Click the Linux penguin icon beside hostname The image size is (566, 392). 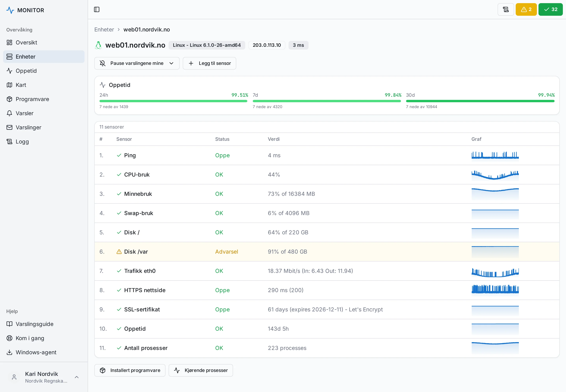tap(98, 45)
